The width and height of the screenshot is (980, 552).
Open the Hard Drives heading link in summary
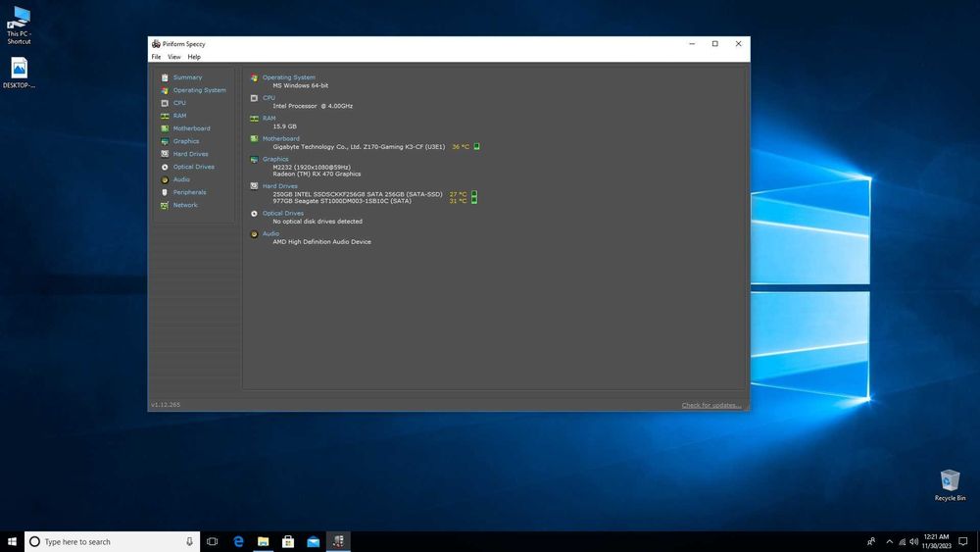(280, 186)
